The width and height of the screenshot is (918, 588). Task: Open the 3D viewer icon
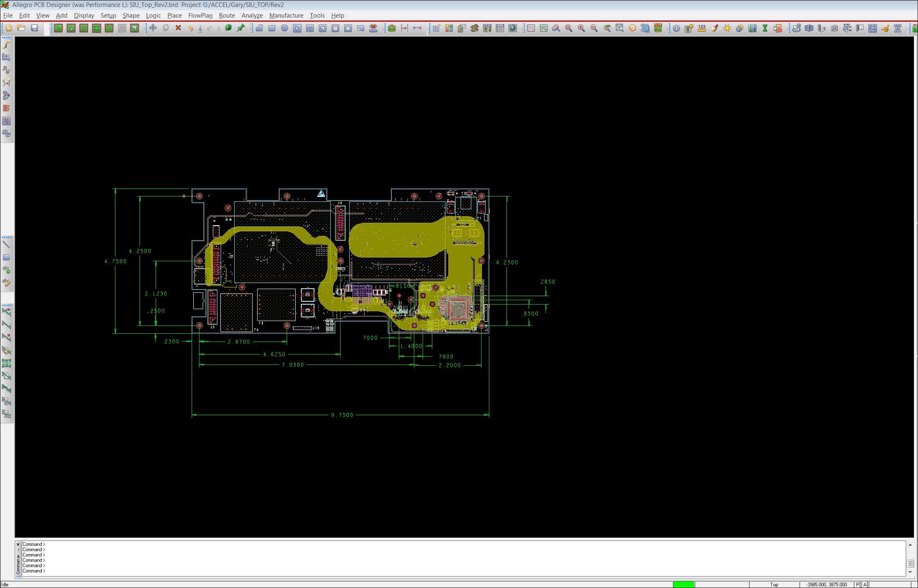645,28
